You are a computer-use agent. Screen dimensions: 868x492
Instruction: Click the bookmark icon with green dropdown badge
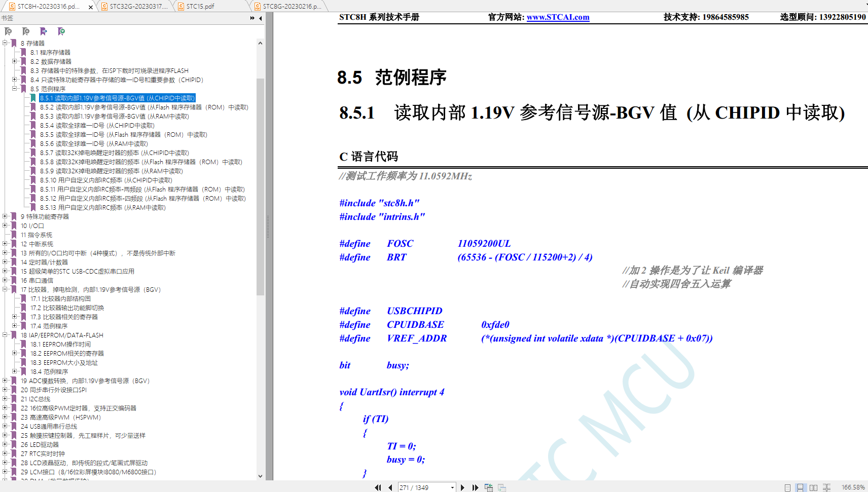point(61,31)
